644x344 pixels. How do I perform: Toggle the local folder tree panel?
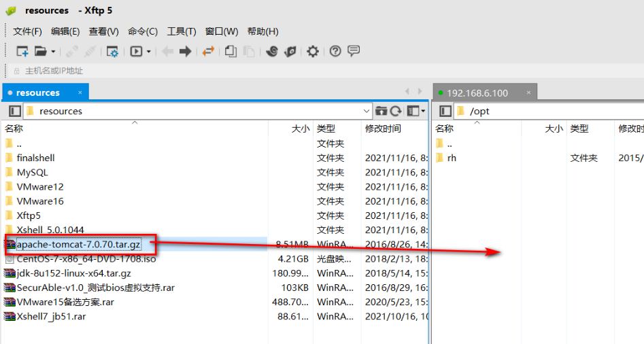tap(15, 111)
